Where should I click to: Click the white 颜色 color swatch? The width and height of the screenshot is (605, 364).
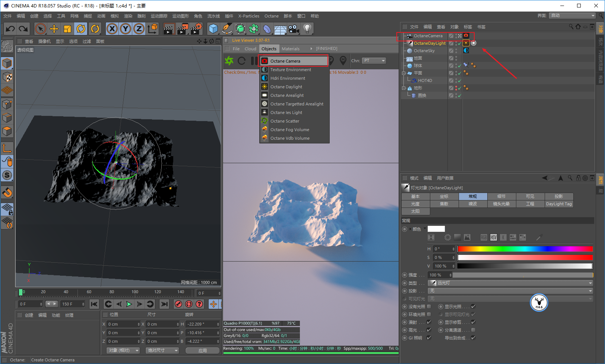(x=436, y=229)
